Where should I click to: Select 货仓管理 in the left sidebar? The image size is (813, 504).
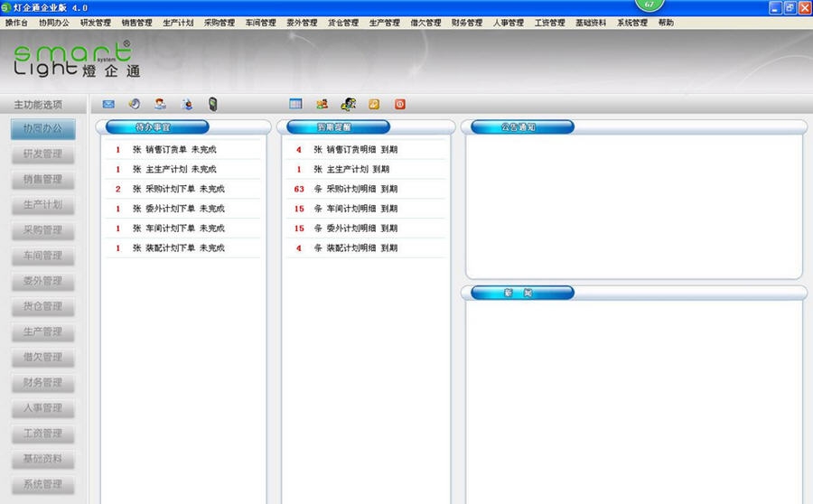[x=42, y=307]
